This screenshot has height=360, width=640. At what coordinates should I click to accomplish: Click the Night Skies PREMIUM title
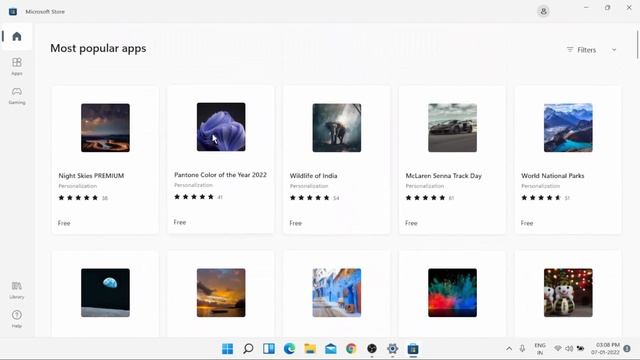coord(91,176)
